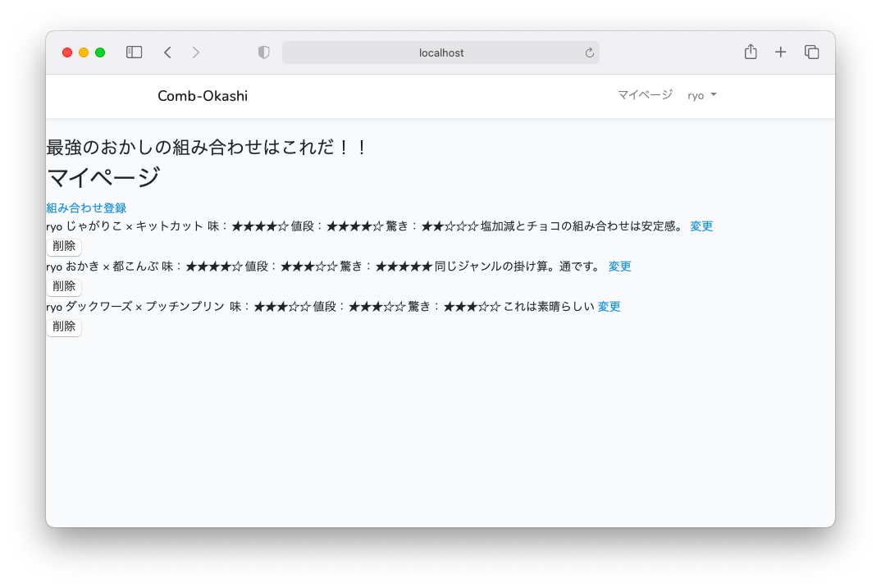Go forward with the right arrow

195,52
